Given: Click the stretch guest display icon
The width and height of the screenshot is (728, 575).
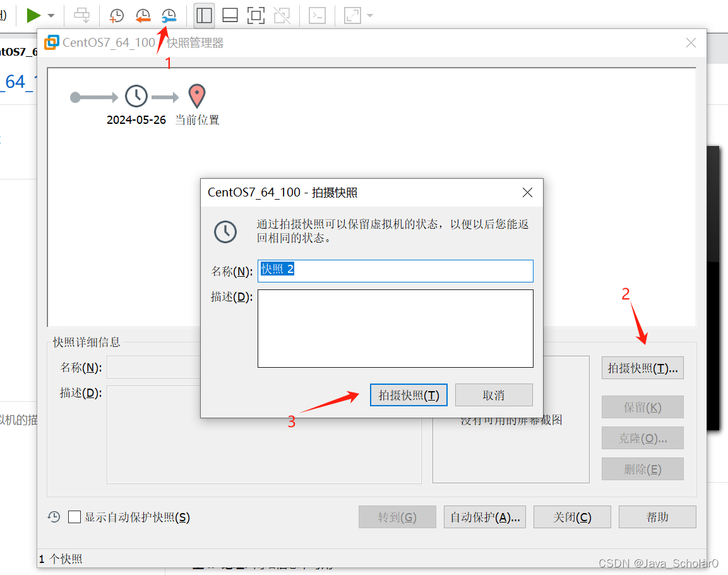Looking at the screenshot, I should 352,15.
